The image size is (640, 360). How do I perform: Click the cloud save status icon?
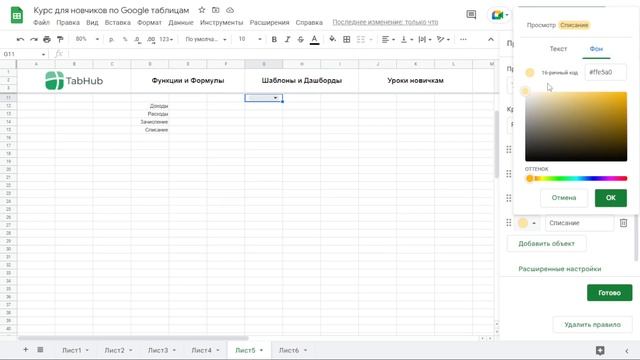click(x=230, y=10)
